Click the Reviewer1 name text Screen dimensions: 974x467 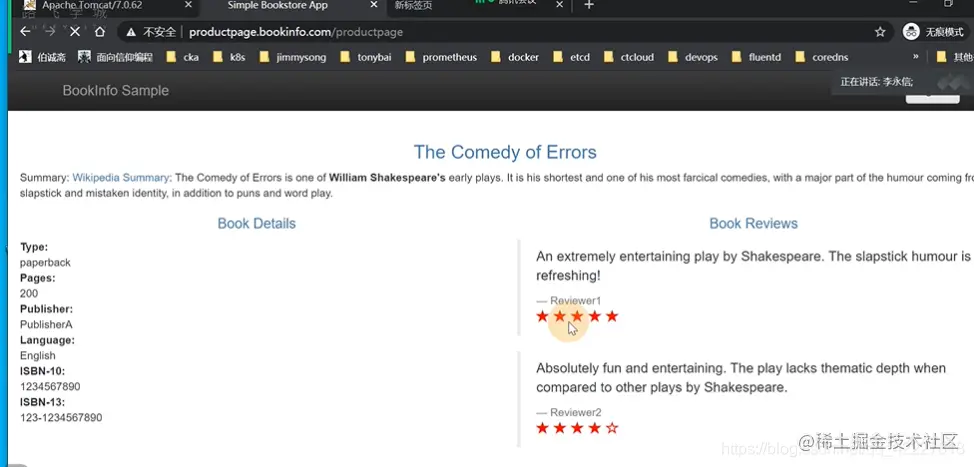tap(575, 301)
